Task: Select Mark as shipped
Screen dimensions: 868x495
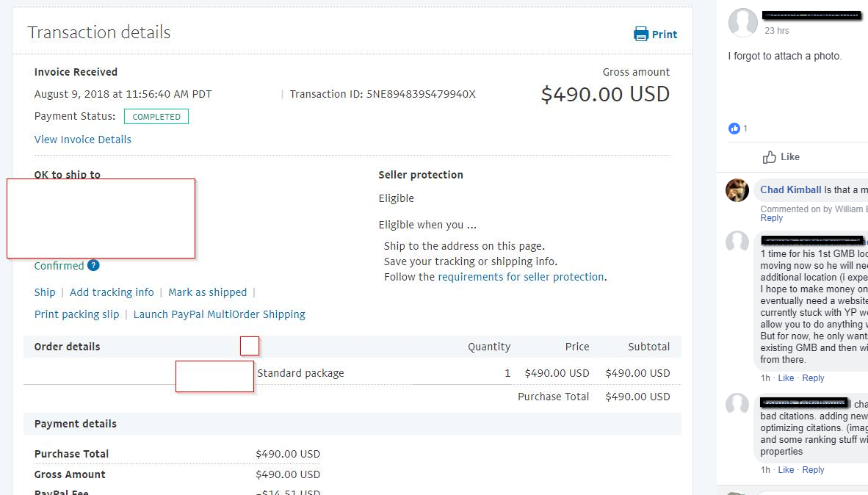Action: [208, 292]
